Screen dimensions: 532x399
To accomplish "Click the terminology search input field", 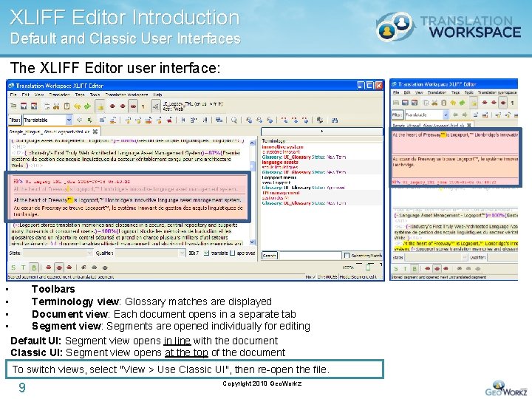I will tap(310, 256).
